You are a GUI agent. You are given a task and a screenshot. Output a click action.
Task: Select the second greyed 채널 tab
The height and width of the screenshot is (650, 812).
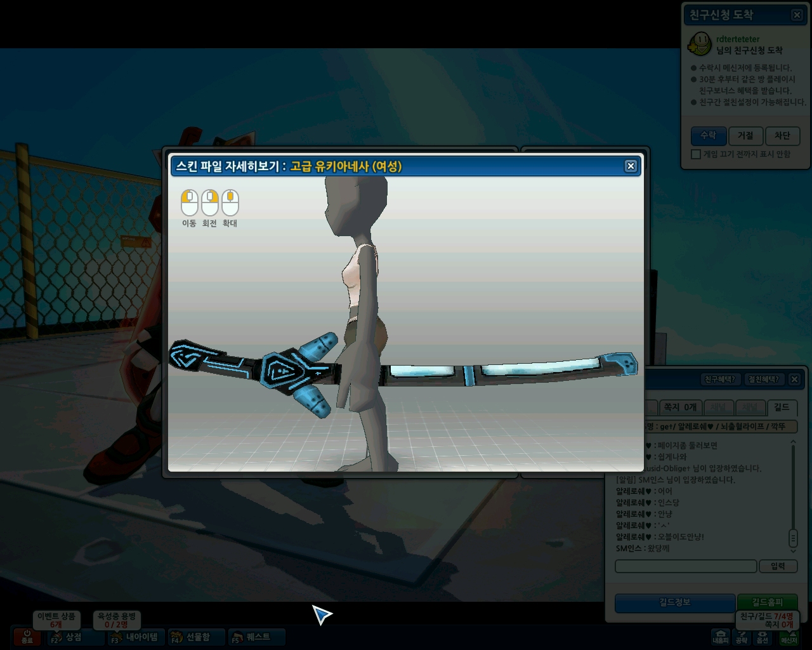750,407
